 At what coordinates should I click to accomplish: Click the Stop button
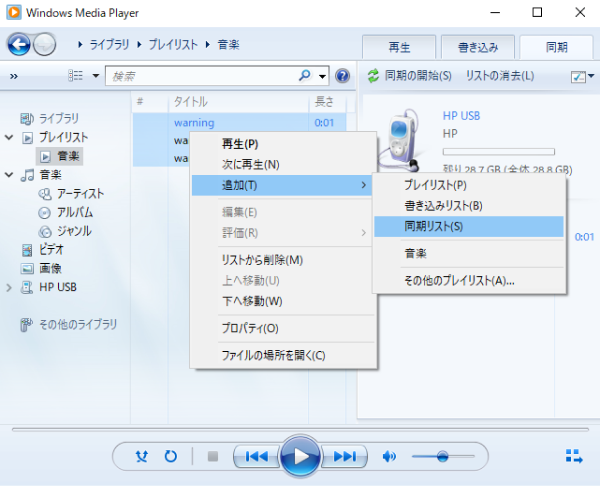[213, 456]
